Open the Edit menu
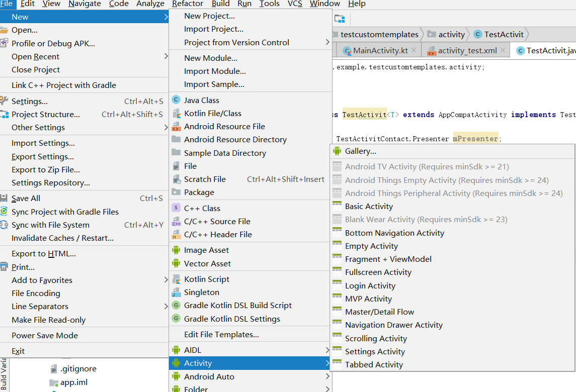 (x=28, y=4)
